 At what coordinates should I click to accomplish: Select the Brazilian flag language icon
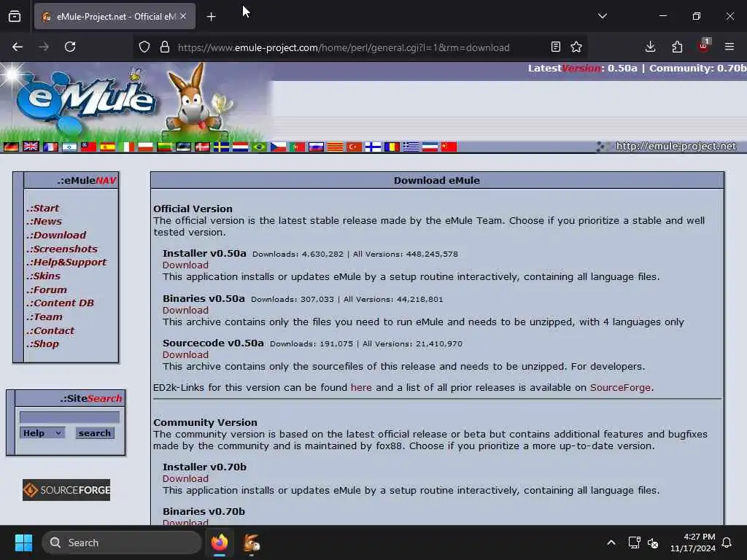click(259, 147)
